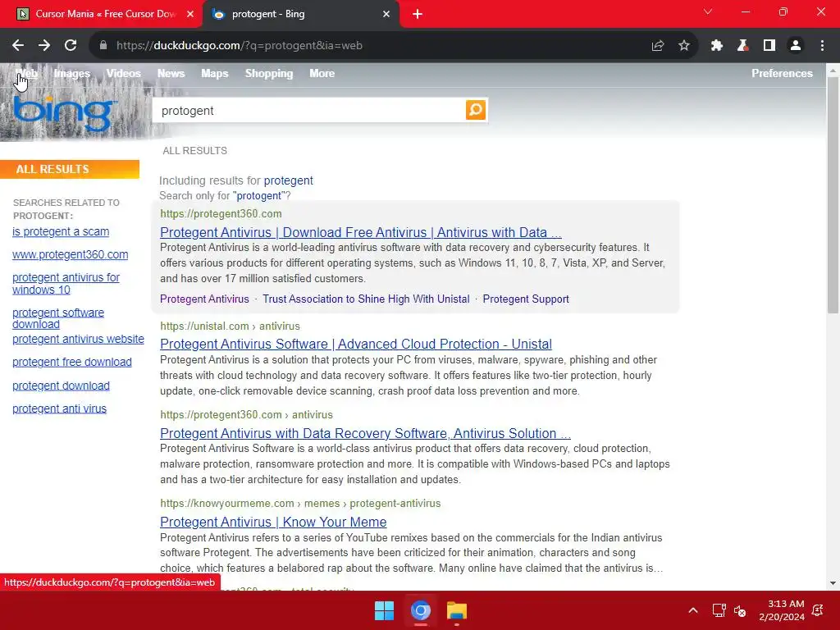This screenshot has width=840, height=630.
Task: Select the News search category
Action: point(171,73)
